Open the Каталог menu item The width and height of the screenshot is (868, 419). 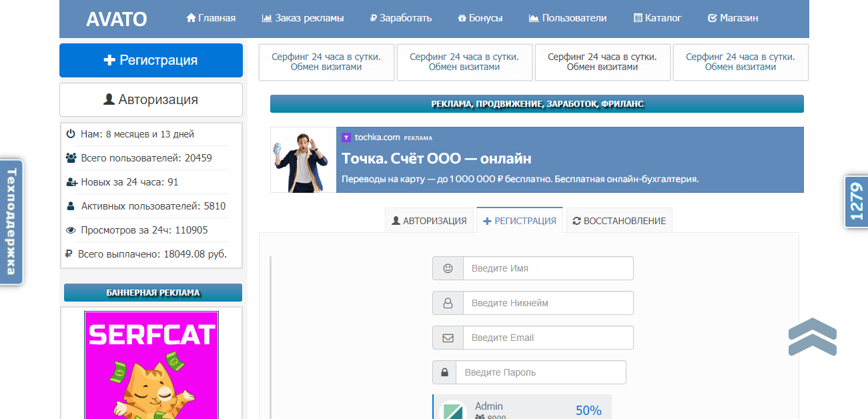658,18
